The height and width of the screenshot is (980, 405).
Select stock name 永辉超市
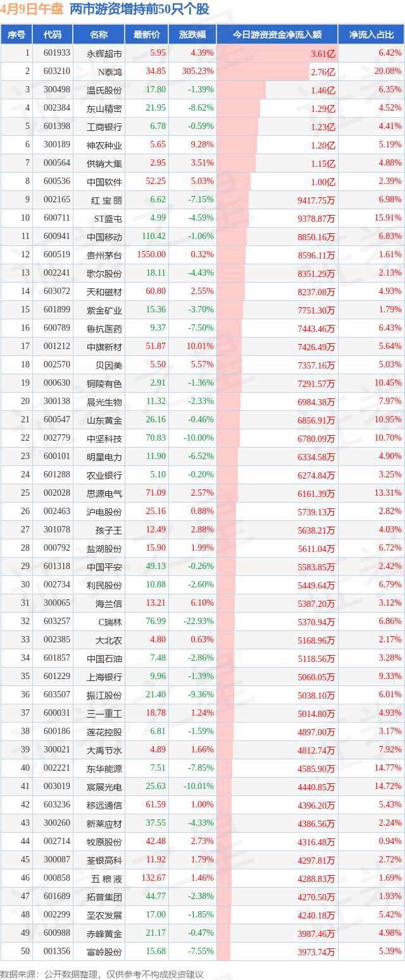pos(104,53)
